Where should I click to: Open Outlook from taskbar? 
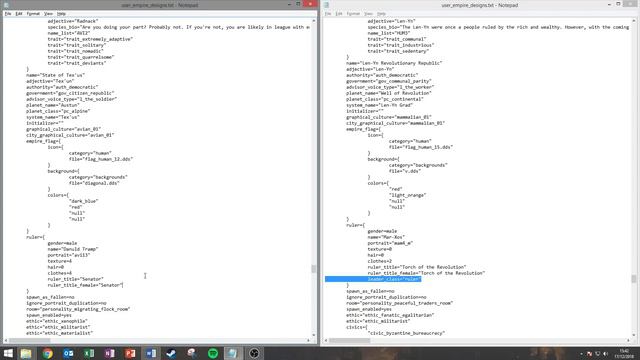click(x=68, y=353)
